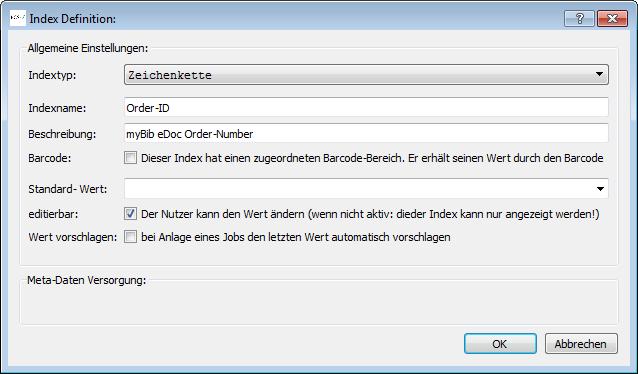638x374 pixels.
Task: Enable the Barcode-Bereich checkbox
Action: pos(130,158)
